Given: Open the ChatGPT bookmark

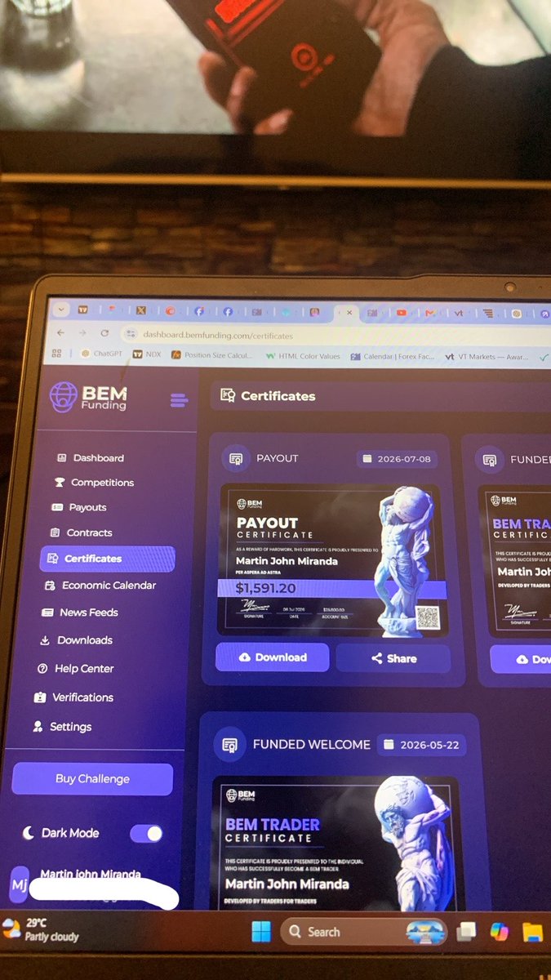Looking at the screenshot, I should click(x=102, y=354).
